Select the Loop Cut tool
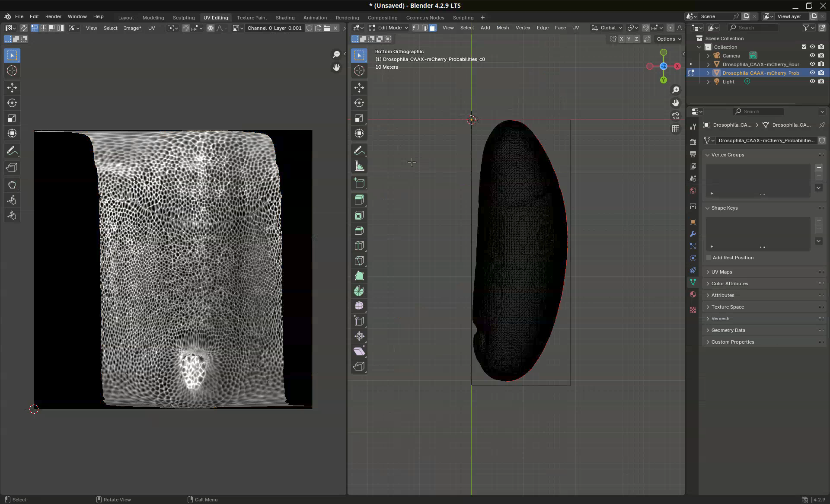 pyautogui.click(x=359, y=246)
